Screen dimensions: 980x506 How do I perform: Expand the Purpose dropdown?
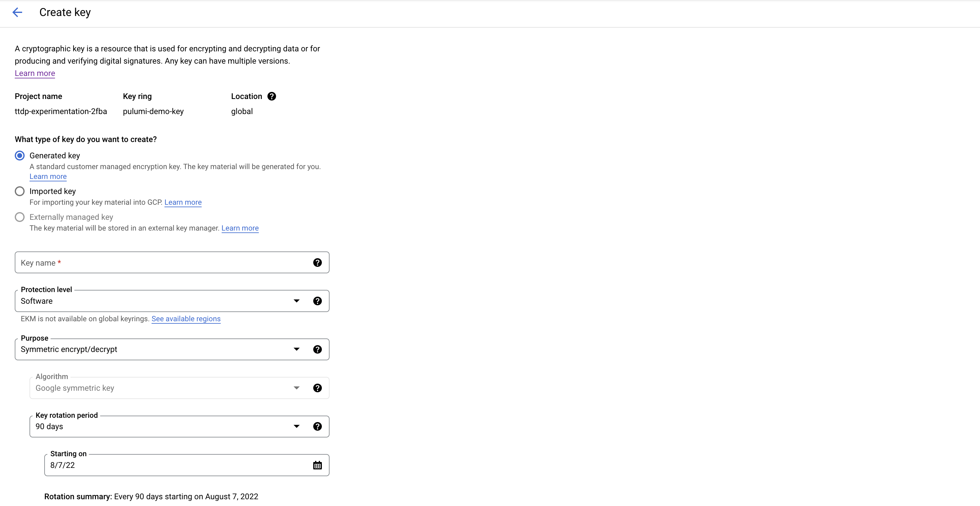[x=296, y=349]
